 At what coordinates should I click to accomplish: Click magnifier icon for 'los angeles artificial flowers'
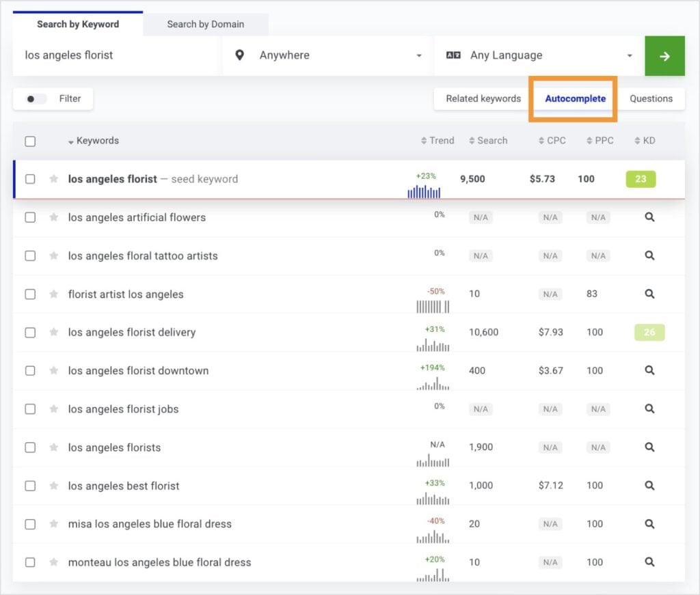pos(649,217)
